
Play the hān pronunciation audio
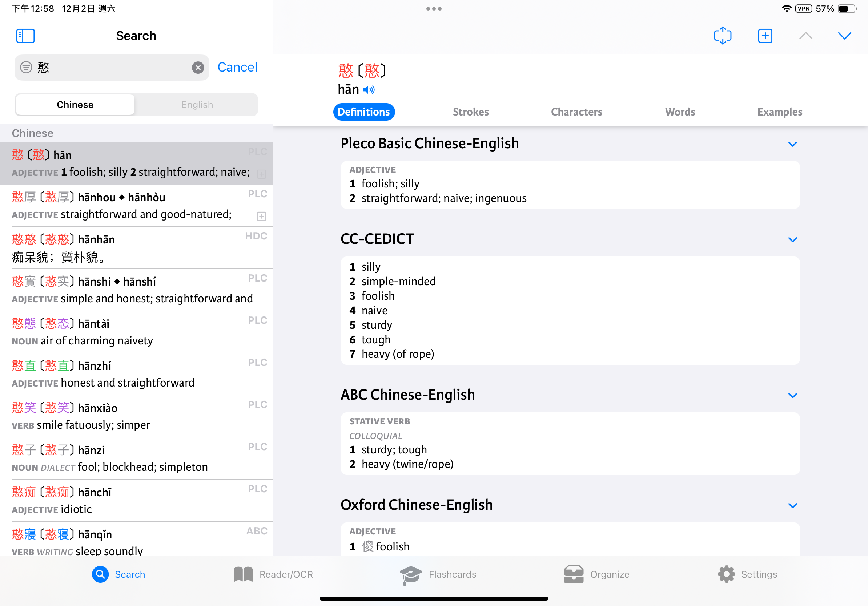(369, 90)
